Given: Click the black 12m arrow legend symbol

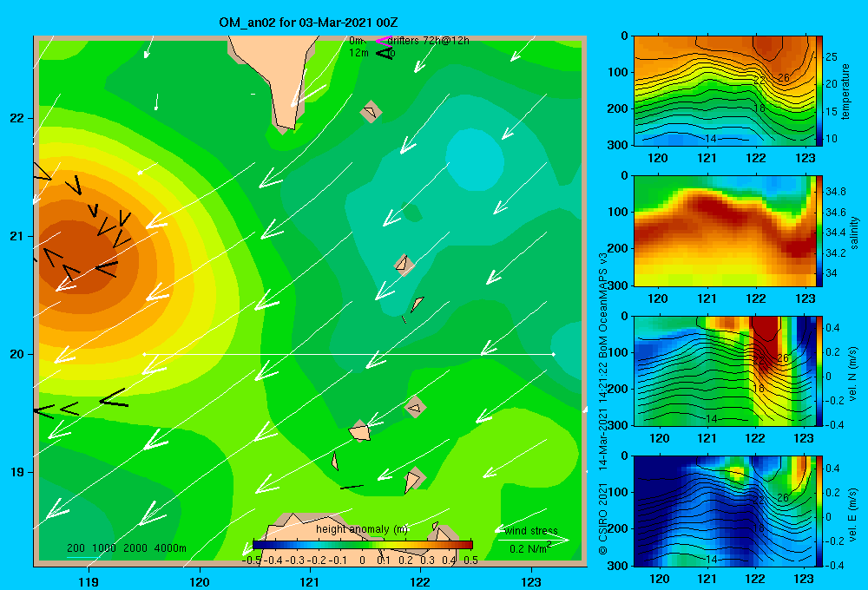Looking at the screenshot, I should point(385,53).
